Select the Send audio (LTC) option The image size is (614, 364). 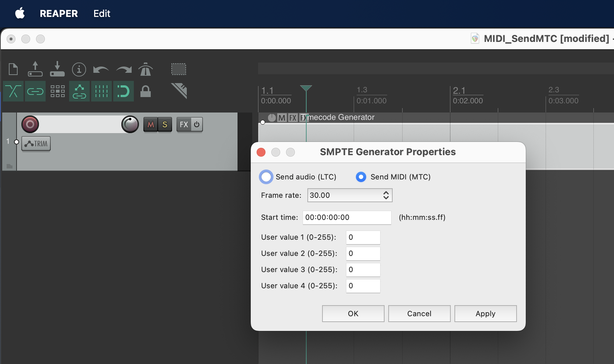[x=266, y=177]
